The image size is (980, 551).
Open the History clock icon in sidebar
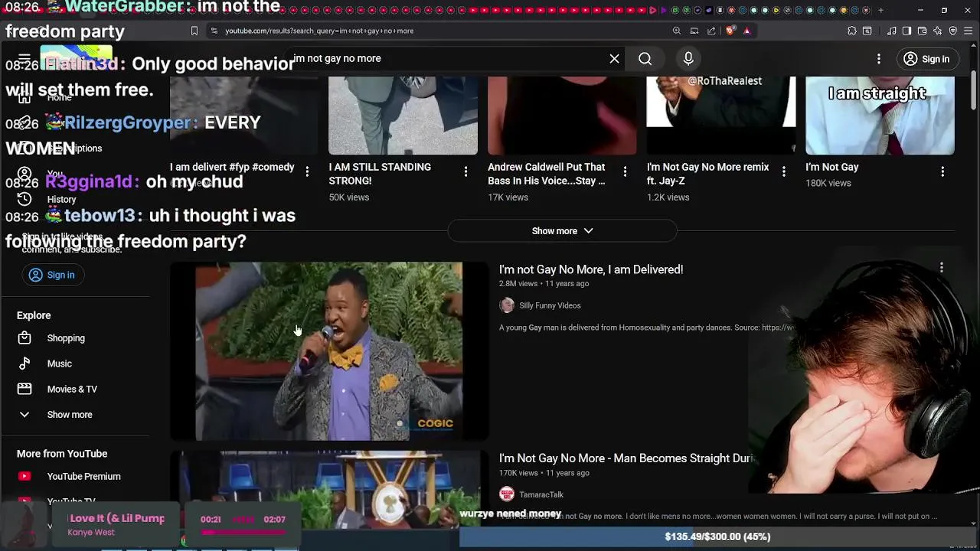24,199
